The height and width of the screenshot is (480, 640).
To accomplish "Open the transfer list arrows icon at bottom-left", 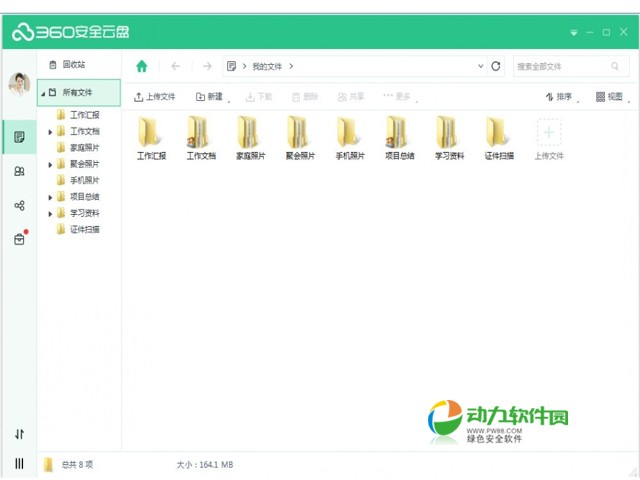I will (19, 434).
